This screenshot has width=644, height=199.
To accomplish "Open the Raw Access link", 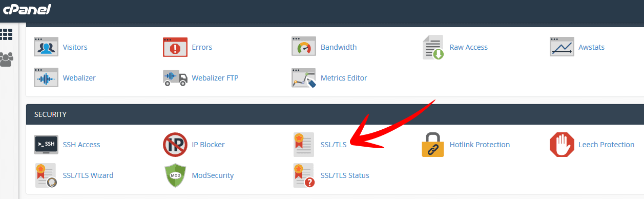I will (x=469, y=47).
